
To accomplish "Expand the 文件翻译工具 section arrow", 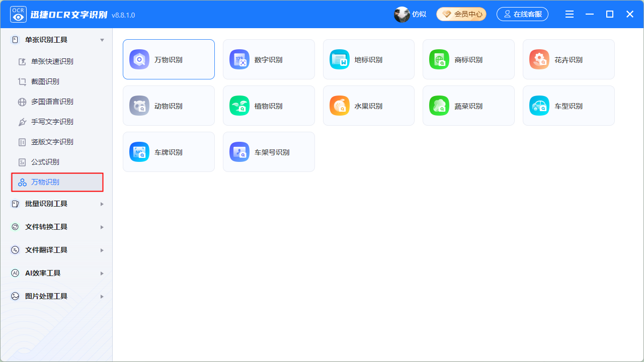I will 102,250.
